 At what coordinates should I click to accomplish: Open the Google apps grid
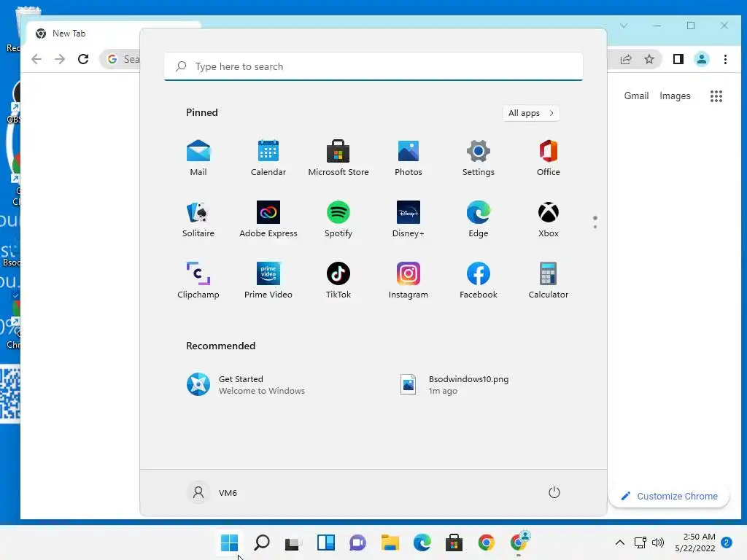716,96
